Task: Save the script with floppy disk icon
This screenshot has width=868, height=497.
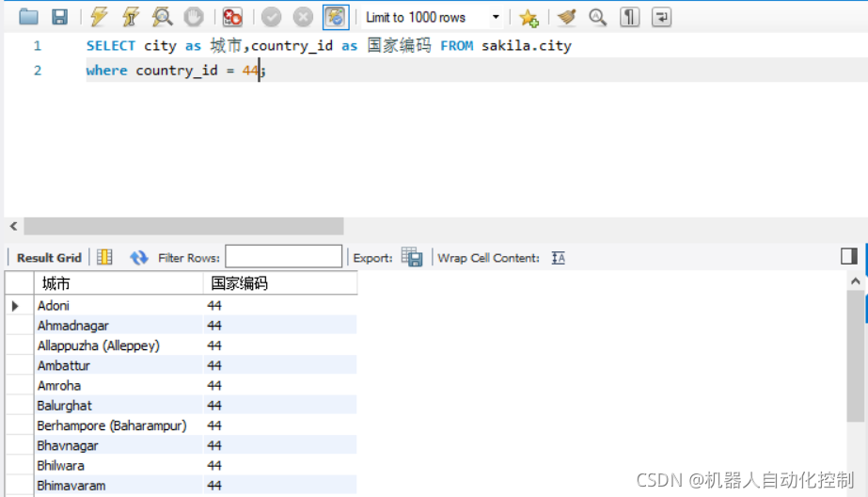Action: [60, 17]
